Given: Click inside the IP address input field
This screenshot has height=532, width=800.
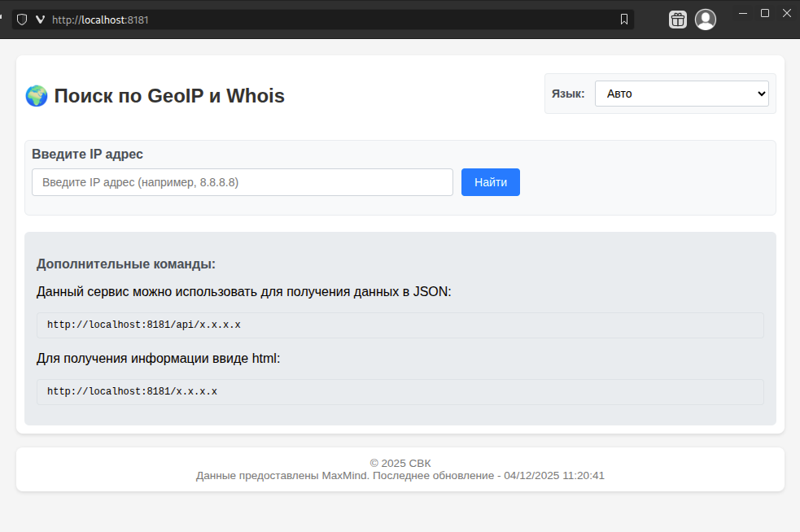Looking at the screenshot, I should 242,181.
